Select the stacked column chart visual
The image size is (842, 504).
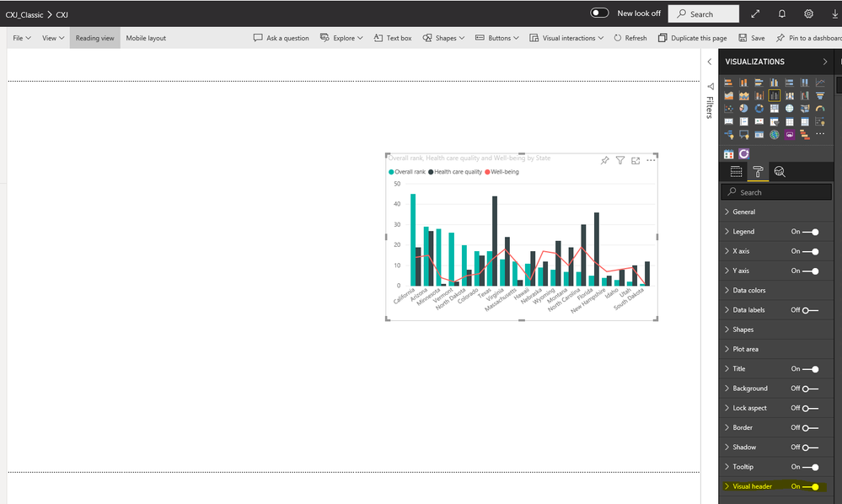tap(743, 83)
